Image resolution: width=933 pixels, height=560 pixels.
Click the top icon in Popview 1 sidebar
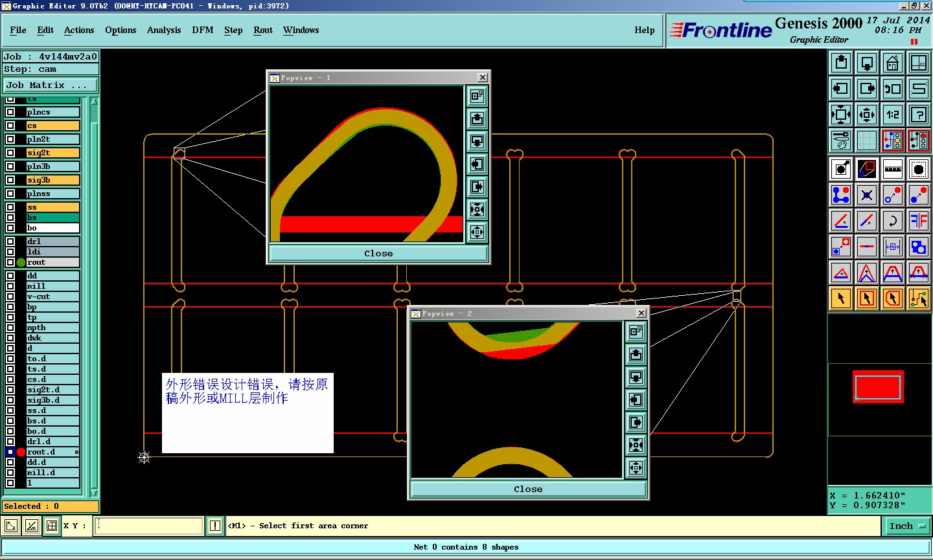point(477,96)
